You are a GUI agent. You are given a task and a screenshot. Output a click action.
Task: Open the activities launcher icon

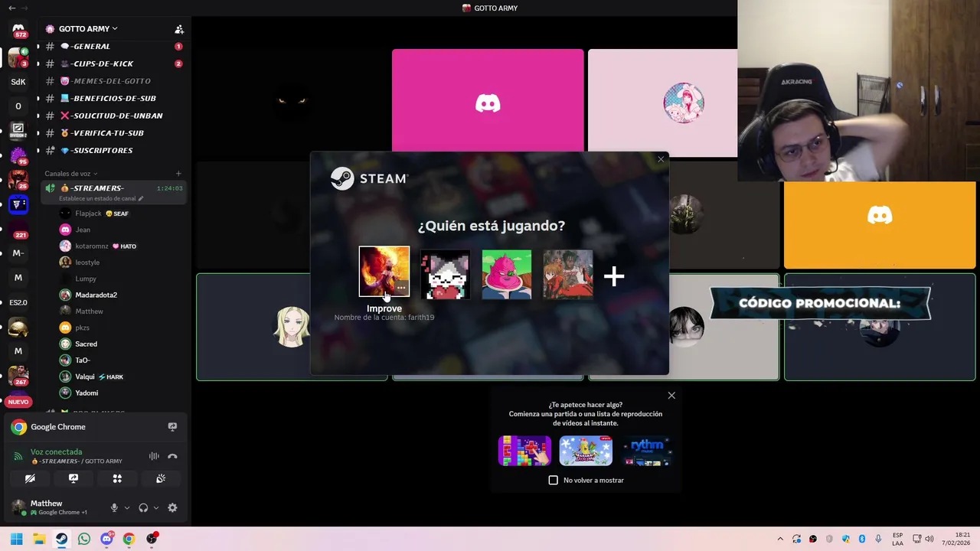point(117,478)
